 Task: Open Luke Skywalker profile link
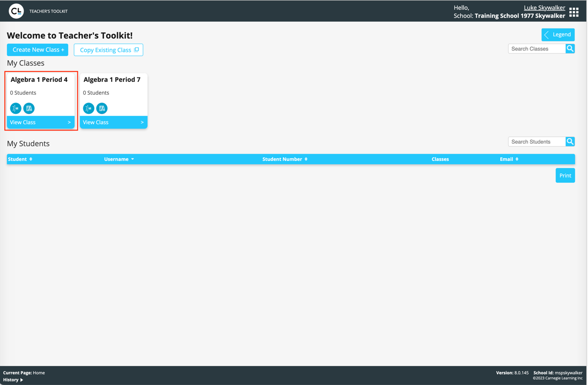[544, 7]
